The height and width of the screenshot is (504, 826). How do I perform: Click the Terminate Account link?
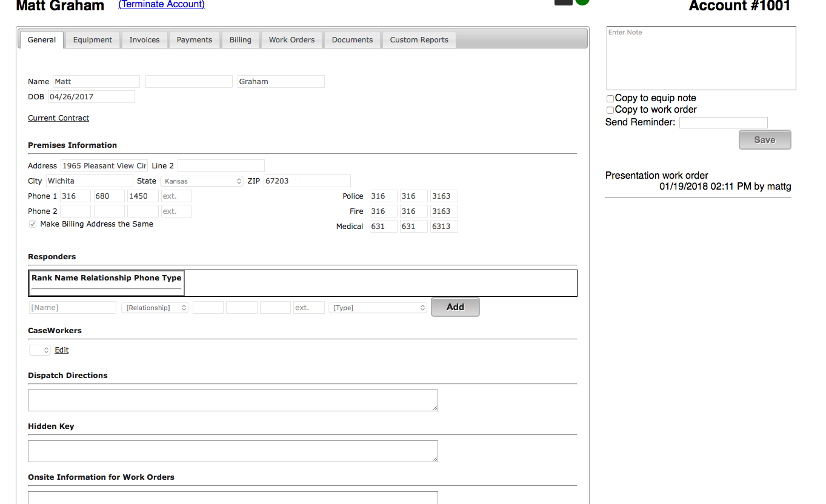tap(162, 4)
